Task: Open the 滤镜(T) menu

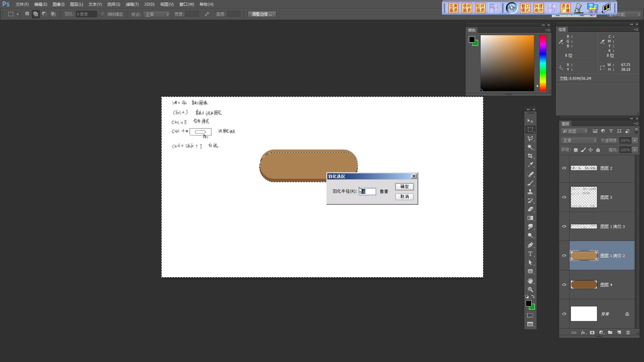Action: tap(132, 4)
